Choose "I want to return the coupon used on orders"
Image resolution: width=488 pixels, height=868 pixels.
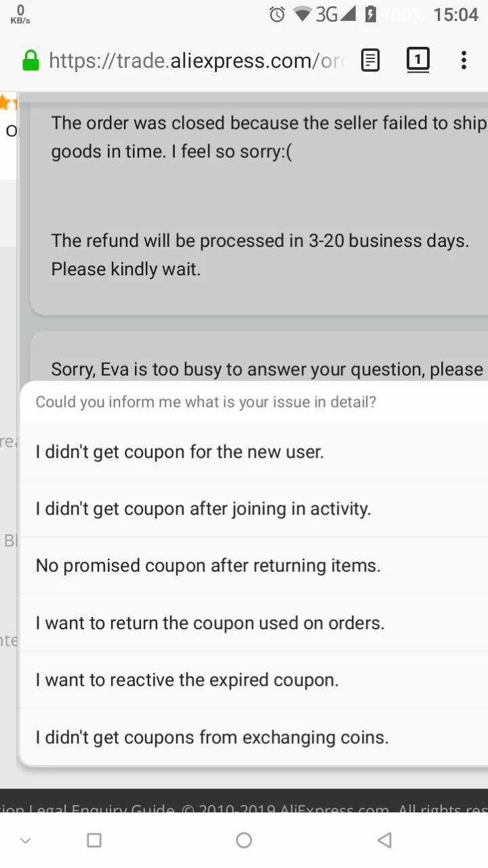click(254, 623)
